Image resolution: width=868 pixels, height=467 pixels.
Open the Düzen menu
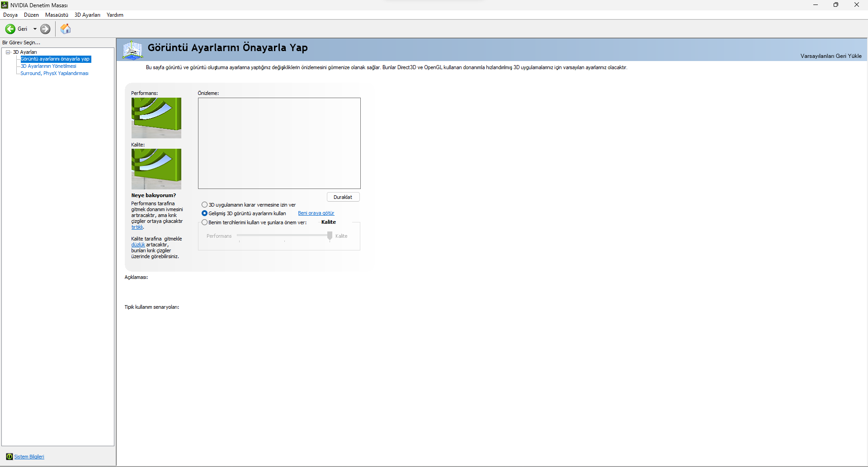coord(31,15)
